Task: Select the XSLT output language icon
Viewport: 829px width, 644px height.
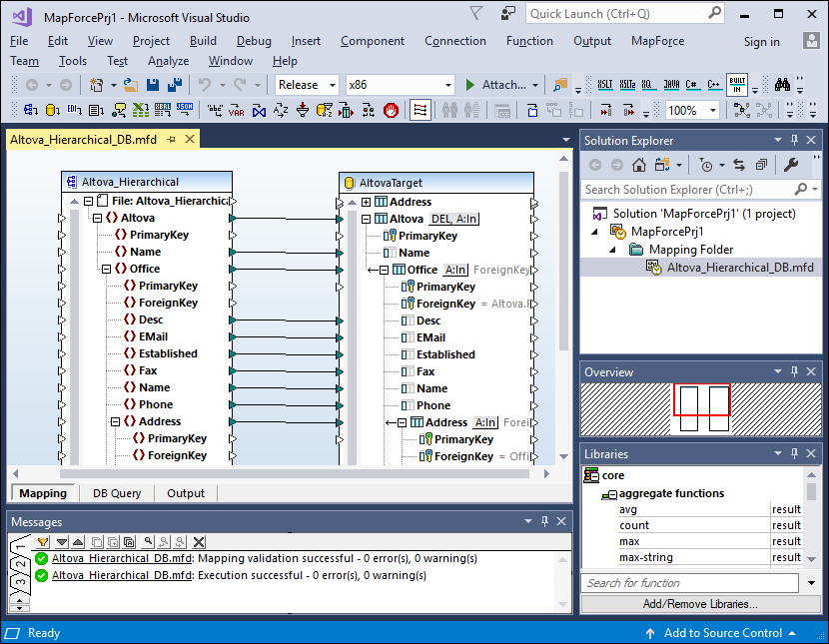Action: [605, 85]
